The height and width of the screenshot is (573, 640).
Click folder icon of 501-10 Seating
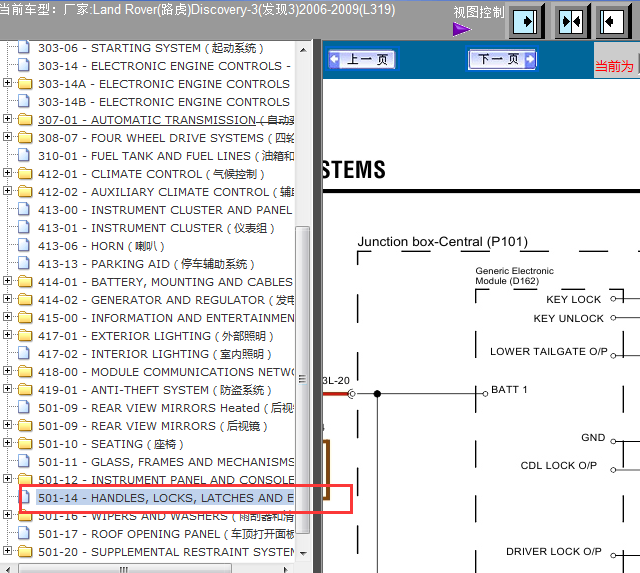click(x=25, y=443)
